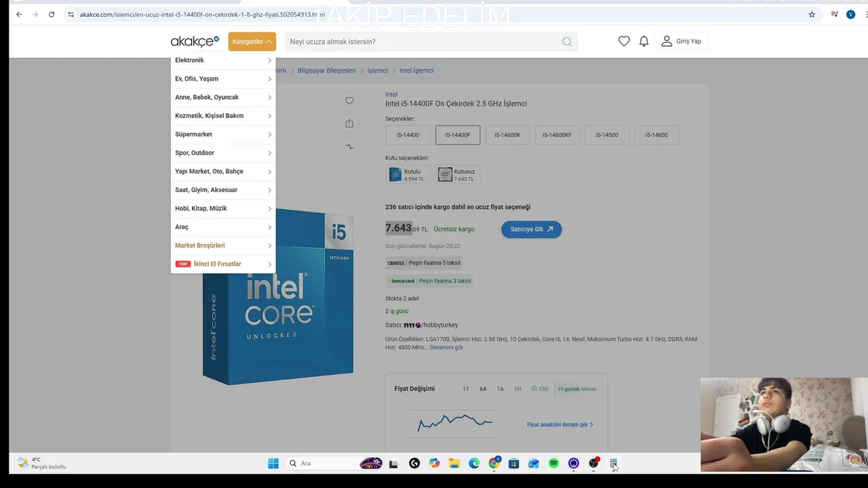Click the browser address bar
This screenshot has width=868, height=488.
[434, 14]
